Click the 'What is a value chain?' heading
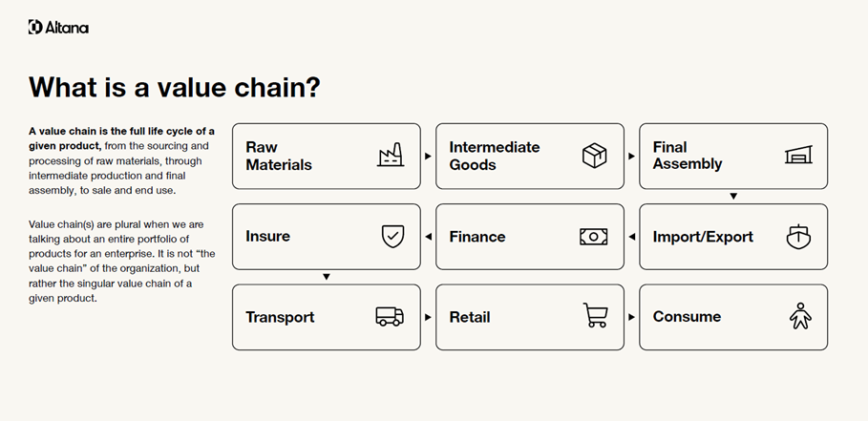 (175, 88)
